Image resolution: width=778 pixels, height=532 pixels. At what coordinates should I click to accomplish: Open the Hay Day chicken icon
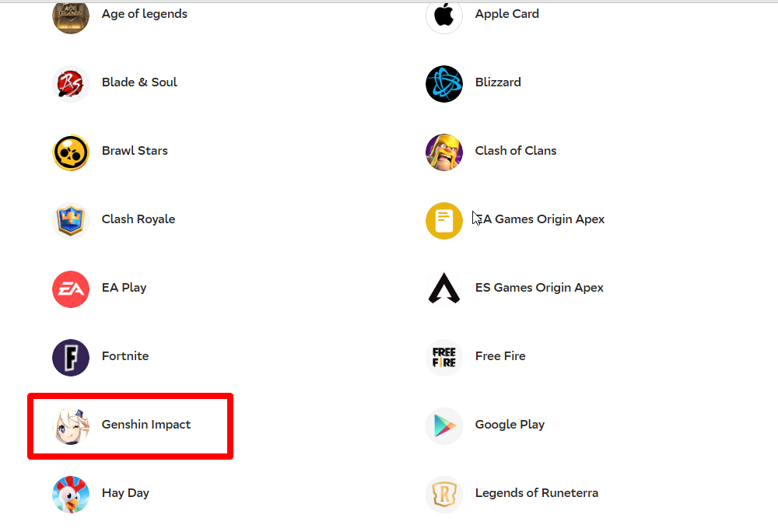pyautogui.click(x=71, y=495)
